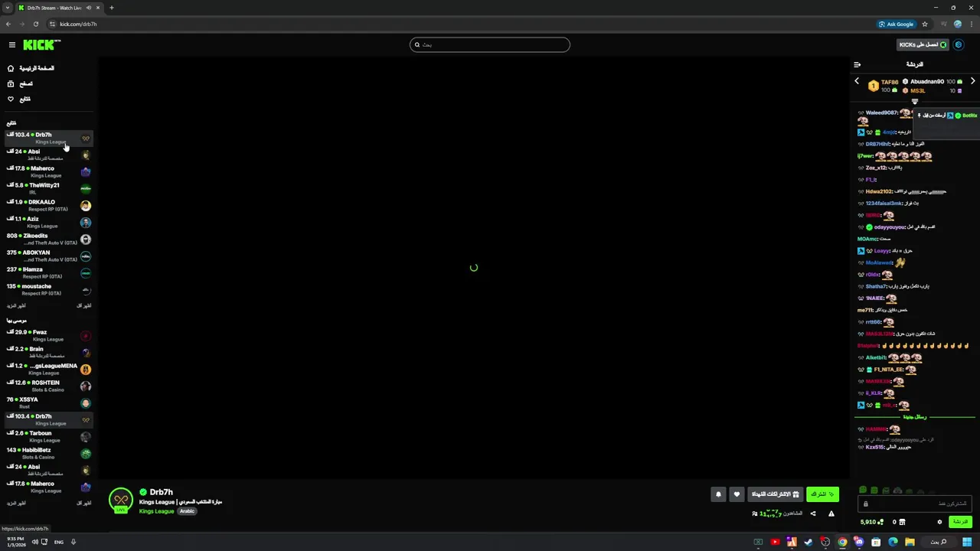Screen dimensions: 980x551
Task: Go to Home page in sidebar
Action: [x=31, y=68]
